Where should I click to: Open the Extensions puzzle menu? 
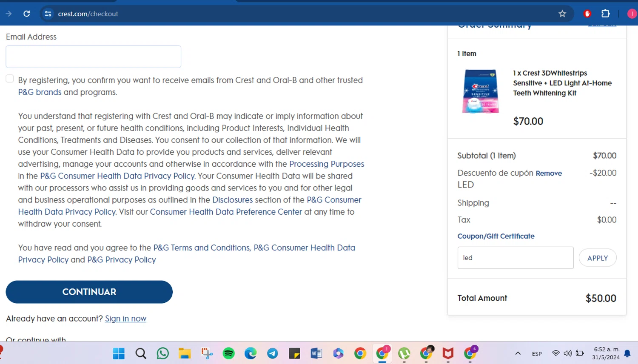pos(606,14)
